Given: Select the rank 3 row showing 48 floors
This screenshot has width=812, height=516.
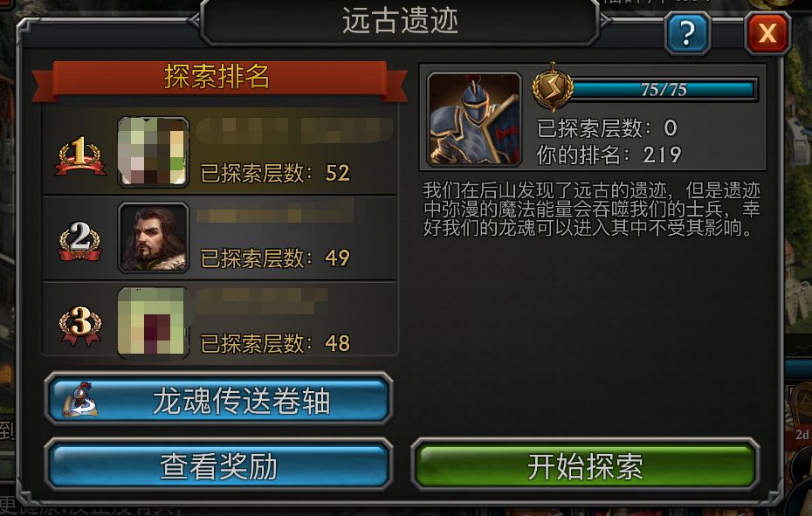Looking at the screenshot, I should pyautogui.click(x=219, y=320).
